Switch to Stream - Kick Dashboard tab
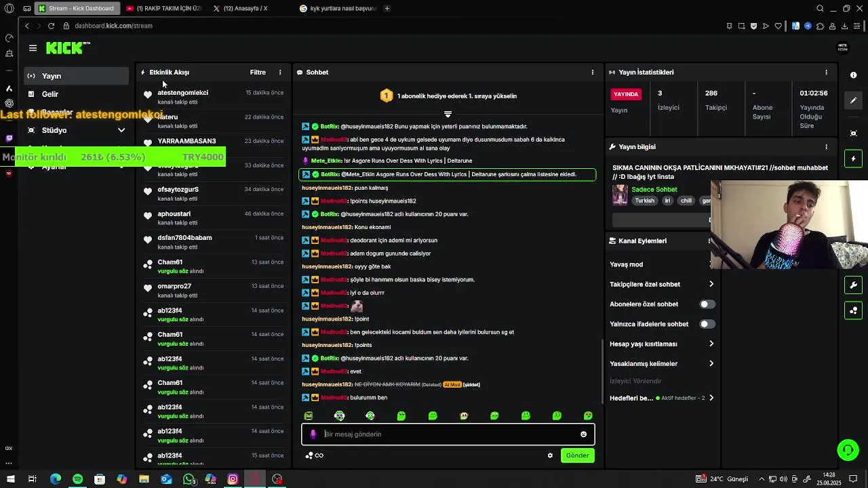This screenshot has height=488, width=868. tap(77, 8)
